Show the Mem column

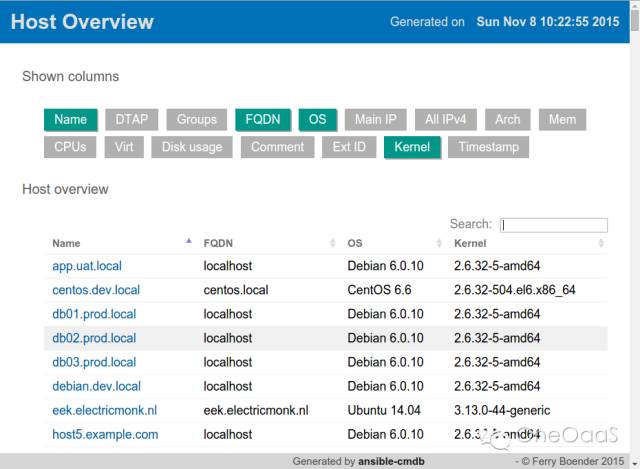pyautogui.click(x=562, y=120)
